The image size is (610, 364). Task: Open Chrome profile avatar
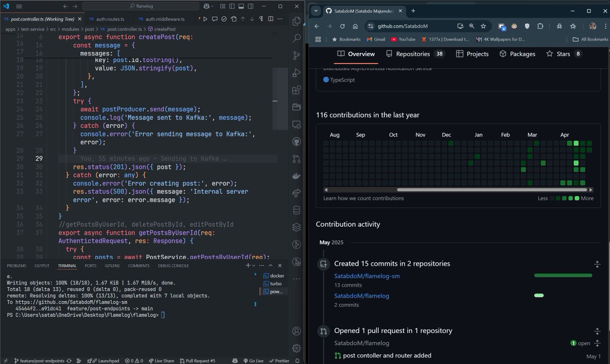[593, 26]
